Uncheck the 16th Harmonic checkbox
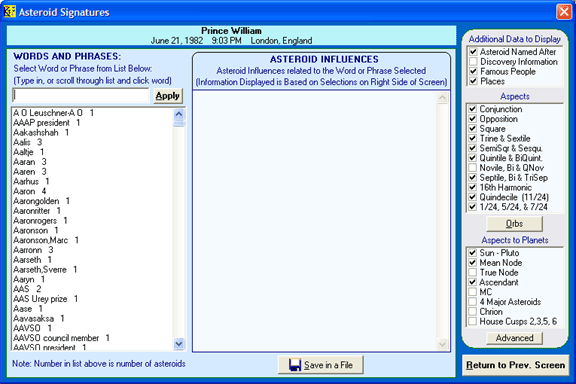 pyautogui.click(x=472, y=187)
